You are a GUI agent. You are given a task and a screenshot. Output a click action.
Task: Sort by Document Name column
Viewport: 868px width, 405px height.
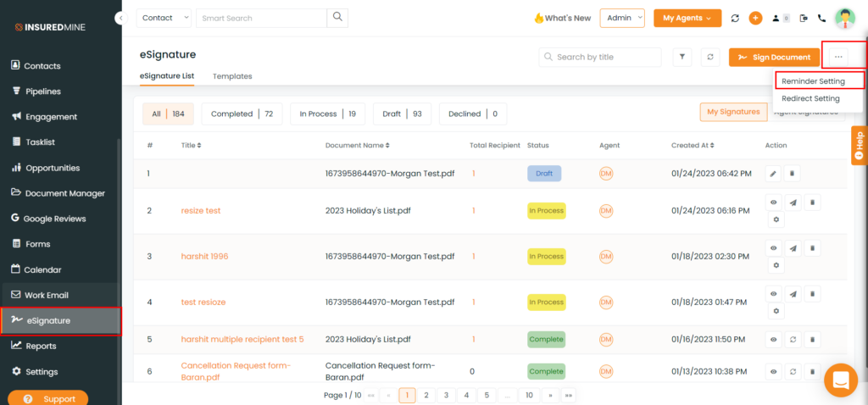[x=357, y=146]
